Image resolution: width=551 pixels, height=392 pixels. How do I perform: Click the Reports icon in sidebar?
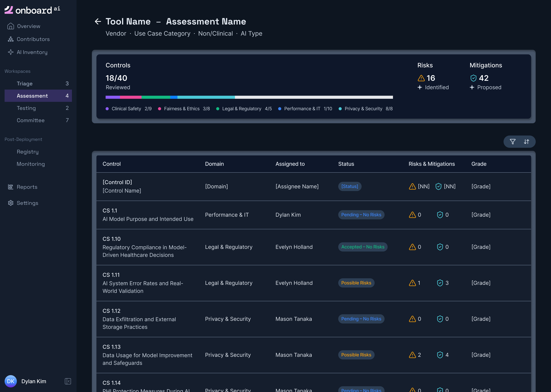pyautogui.click(x=11, y=187)
